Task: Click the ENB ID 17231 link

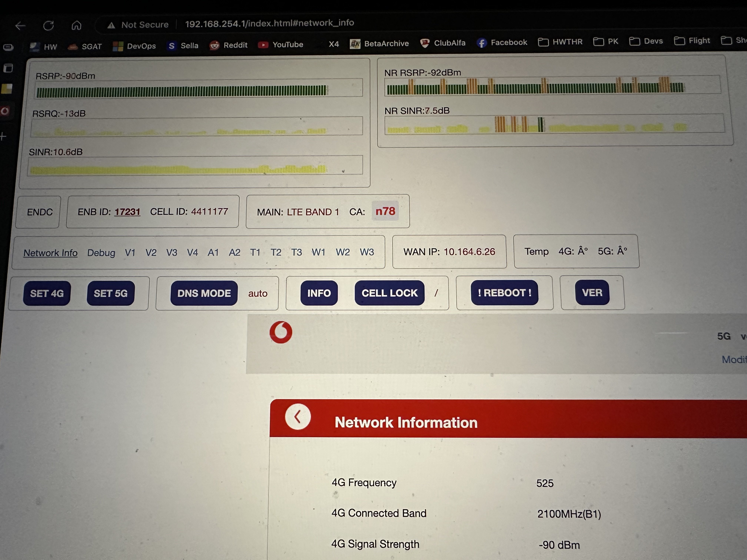Action: pos(127,212)
